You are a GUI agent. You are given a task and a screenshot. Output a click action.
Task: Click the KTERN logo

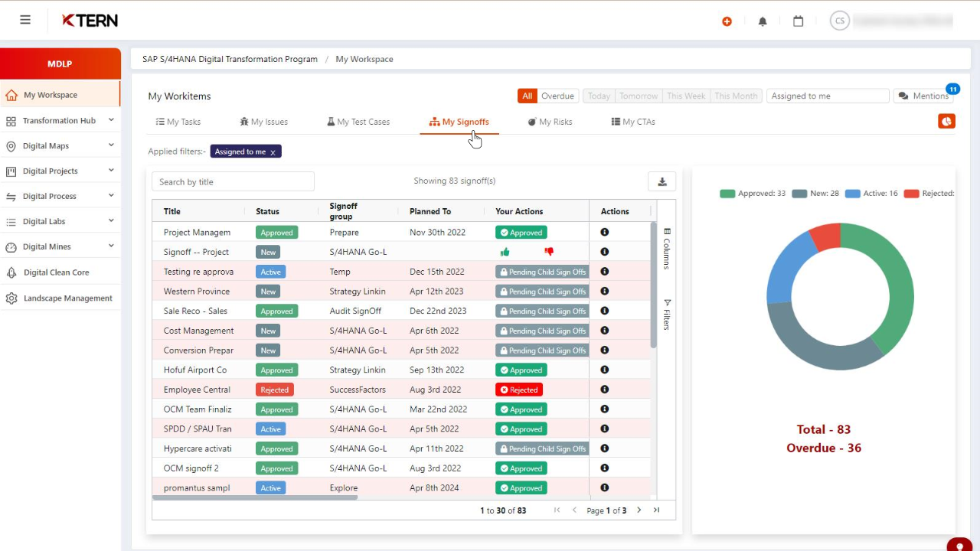click(x=90, y=21)
